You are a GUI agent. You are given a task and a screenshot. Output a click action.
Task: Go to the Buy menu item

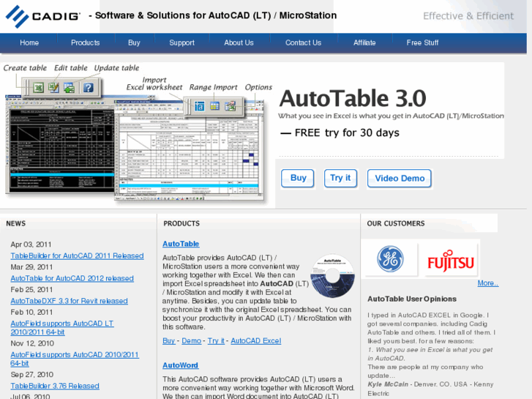(134, 42)
